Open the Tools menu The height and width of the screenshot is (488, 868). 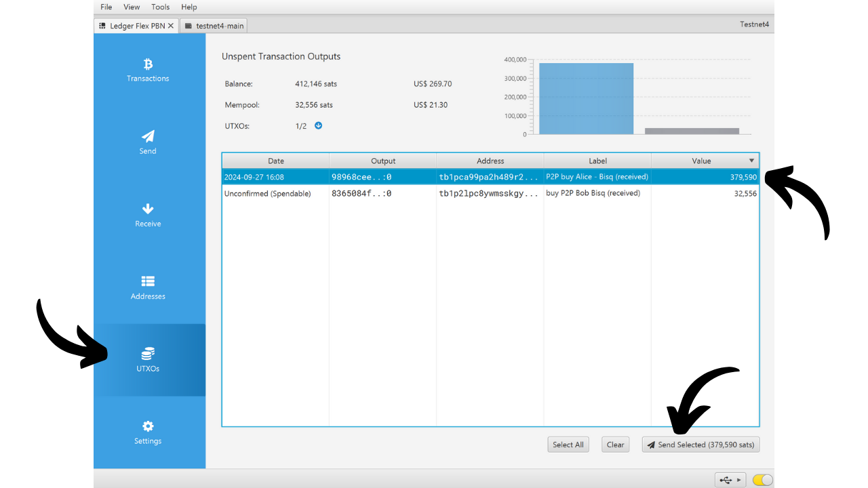pyautogui.click(x=161, y=7)
